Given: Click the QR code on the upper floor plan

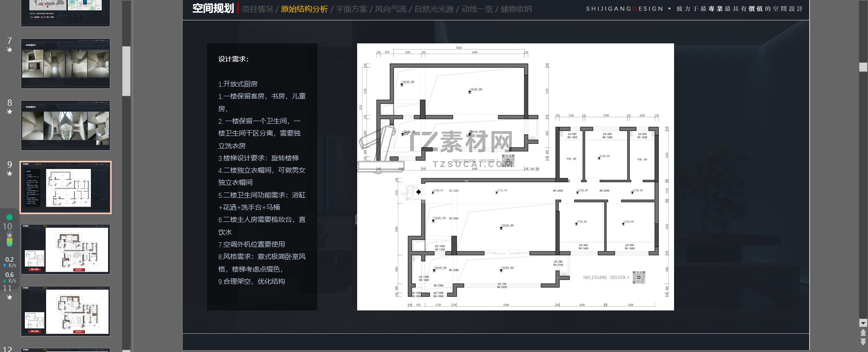Looking at the screenshot, I should (508, 161).
